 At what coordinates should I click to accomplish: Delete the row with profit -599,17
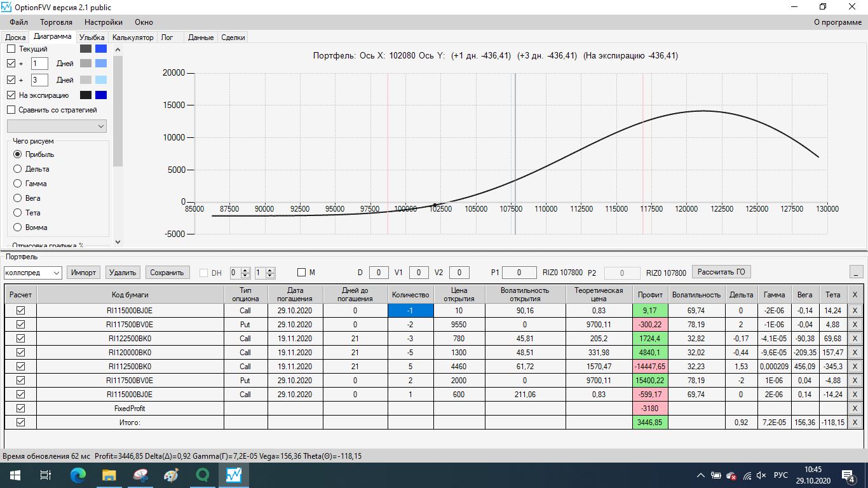pyautogui.click(x=855, y=395)
